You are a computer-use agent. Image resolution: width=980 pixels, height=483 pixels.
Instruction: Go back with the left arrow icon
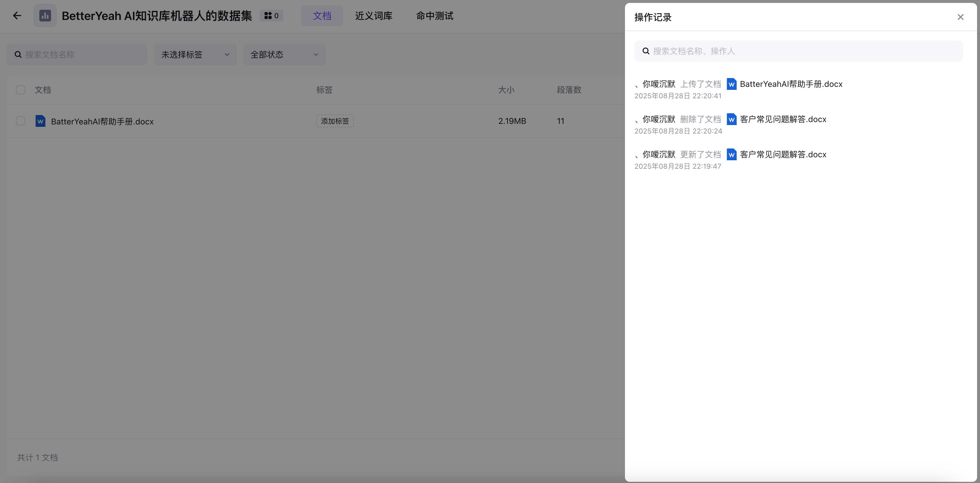pos(17,16)
